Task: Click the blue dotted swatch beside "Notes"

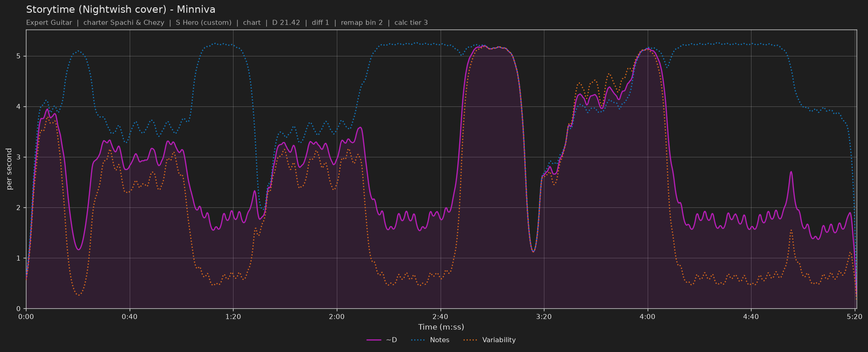Action: point(418,340)
